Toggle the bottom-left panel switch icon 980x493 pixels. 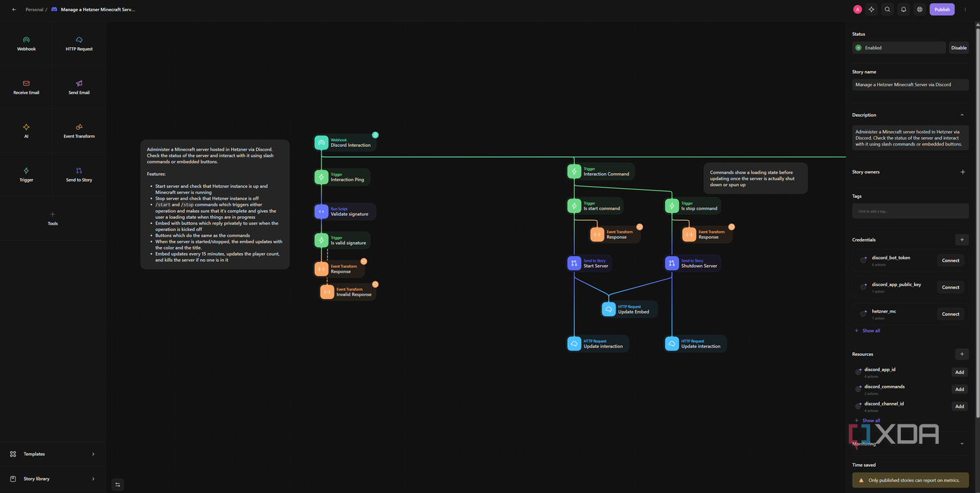(118, 485)
